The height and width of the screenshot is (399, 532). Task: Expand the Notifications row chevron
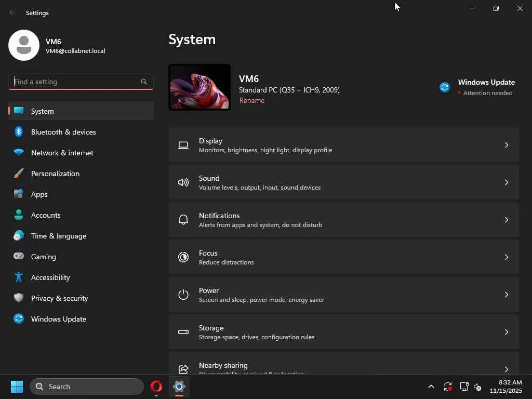pos(506,220)
